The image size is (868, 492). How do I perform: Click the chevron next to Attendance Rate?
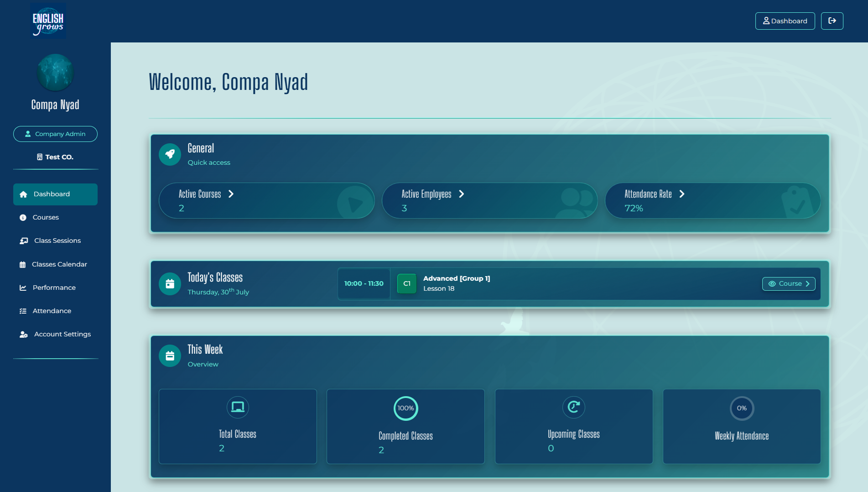pos(681,194)
